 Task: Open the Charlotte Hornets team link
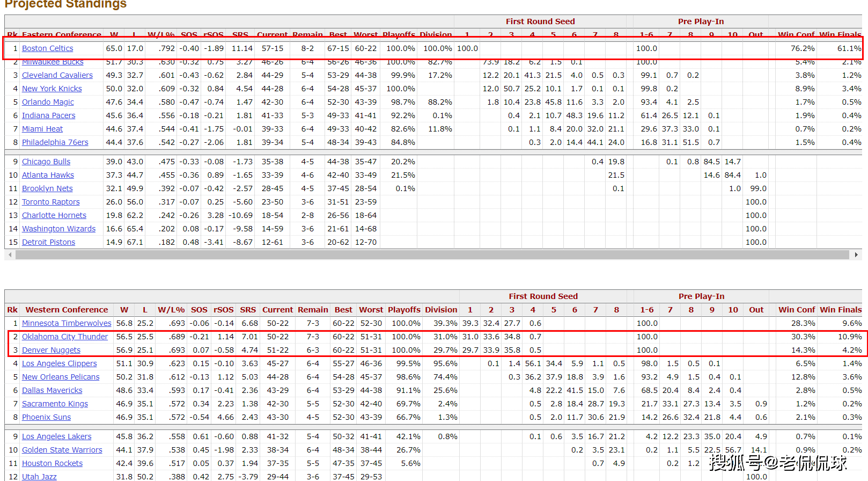tap(54, 215)
